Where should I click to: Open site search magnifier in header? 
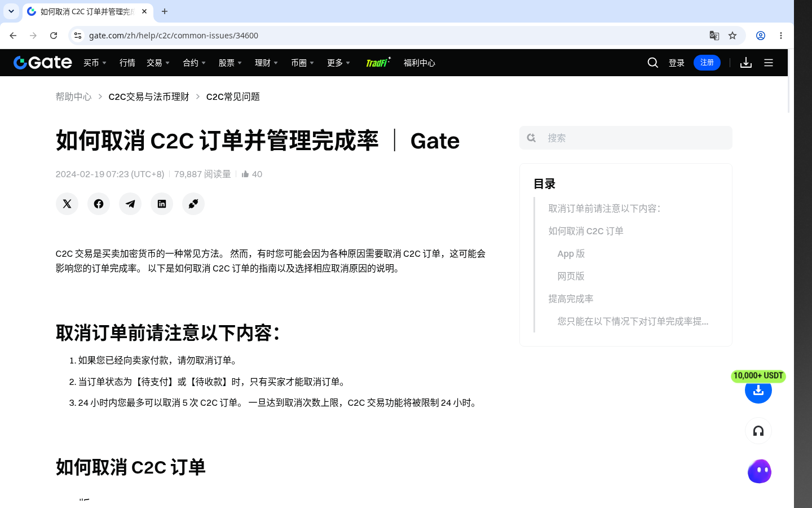click(653, 63)
